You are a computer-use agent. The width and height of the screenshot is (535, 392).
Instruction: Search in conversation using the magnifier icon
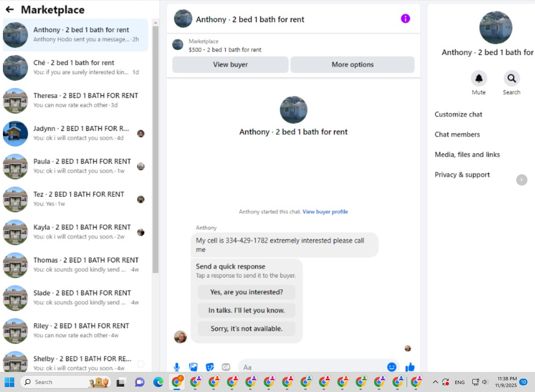(512, 78)
